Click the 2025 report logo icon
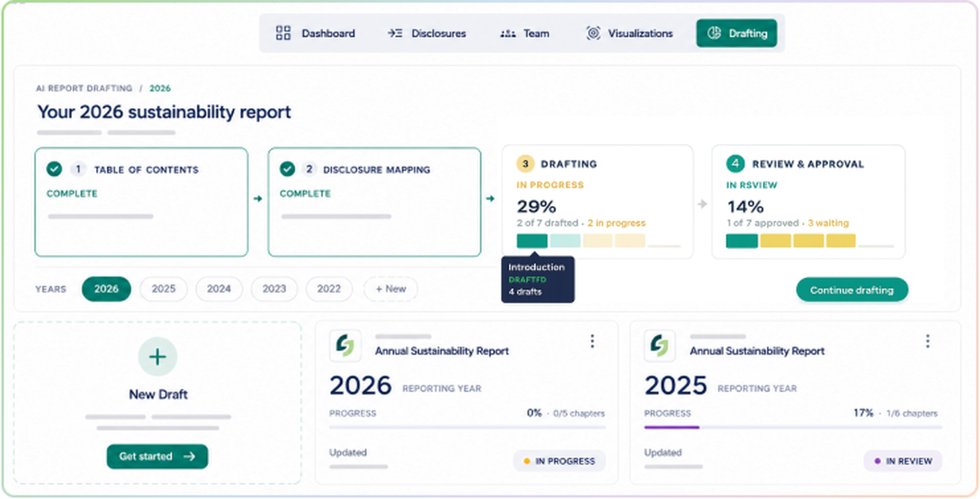The height and width of the screenshot is (499, 980). pyautogui.click(x=660, y=345)
